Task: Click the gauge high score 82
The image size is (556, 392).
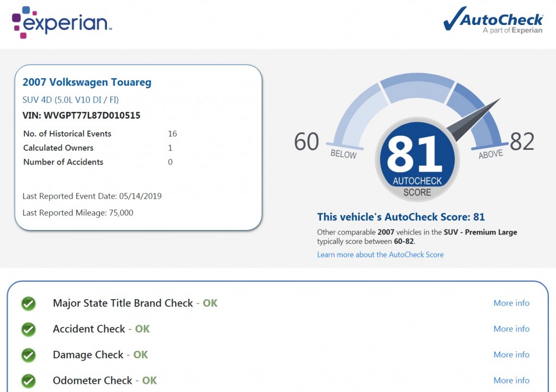Action: tap(522, 141)
